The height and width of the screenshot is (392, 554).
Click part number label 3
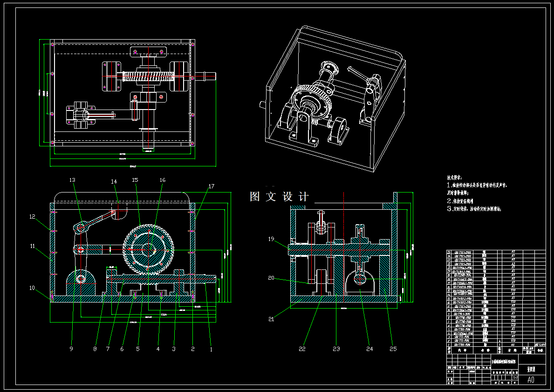pos(173,349)
